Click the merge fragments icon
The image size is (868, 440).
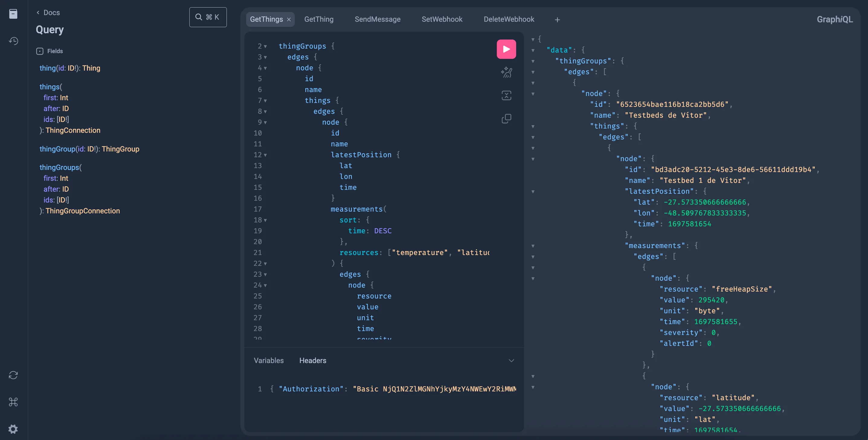click(506, 96)
